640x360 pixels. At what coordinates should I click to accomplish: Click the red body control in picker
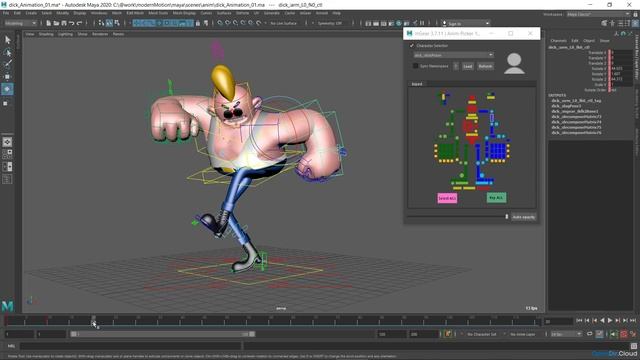click(471, 125)
